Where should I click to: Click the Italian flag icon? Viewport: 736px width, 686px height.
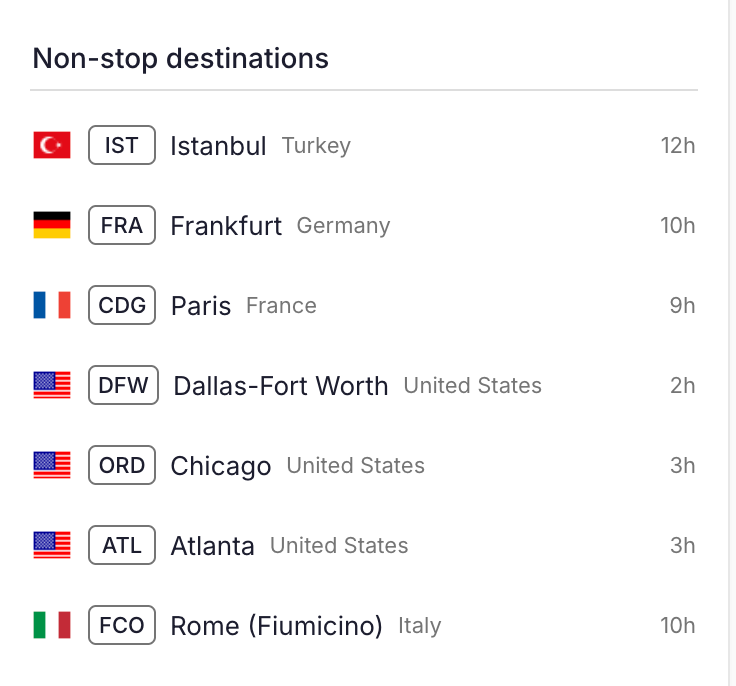pyautogui.click(x=52, y=626)
